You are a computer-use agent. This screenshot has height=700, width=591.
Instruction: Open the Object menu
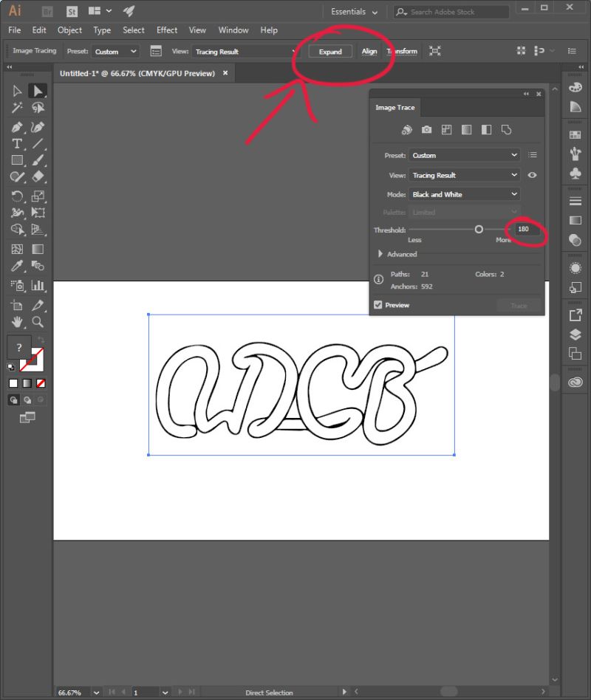pyautogui.click(x=69, y=30)
